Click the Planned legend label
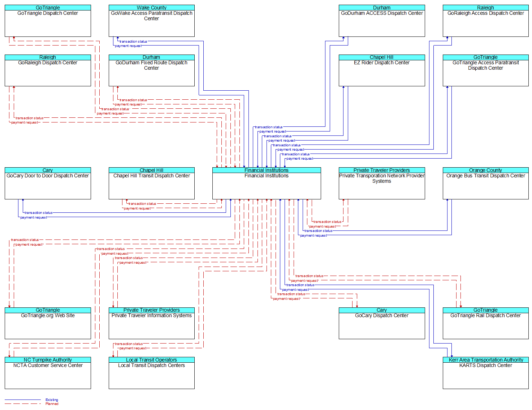This screenshot has width=532, height=410. point(52,404)
